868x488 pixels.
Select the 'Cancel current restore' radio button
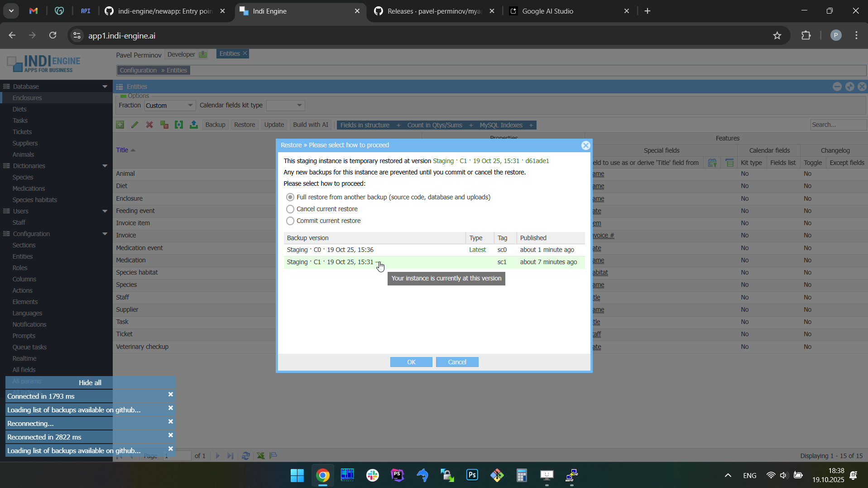pos(290,209)
